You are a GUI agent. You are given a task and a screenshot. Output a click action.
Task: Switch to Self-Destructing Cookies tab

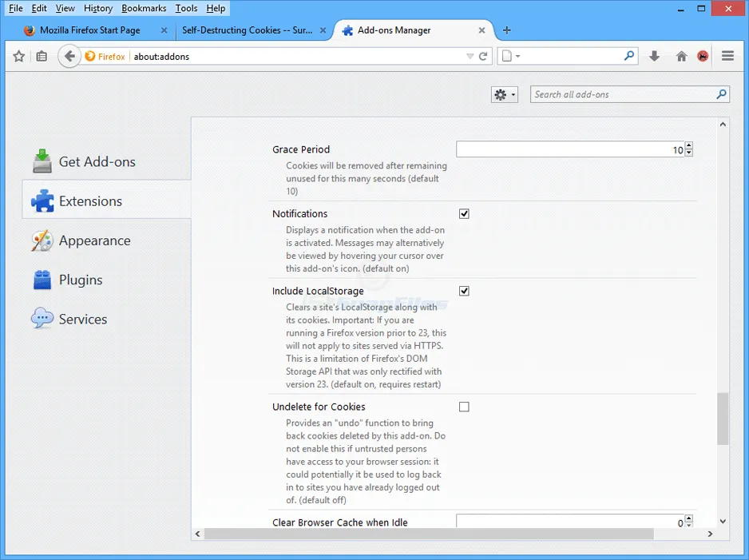[248, 30]
